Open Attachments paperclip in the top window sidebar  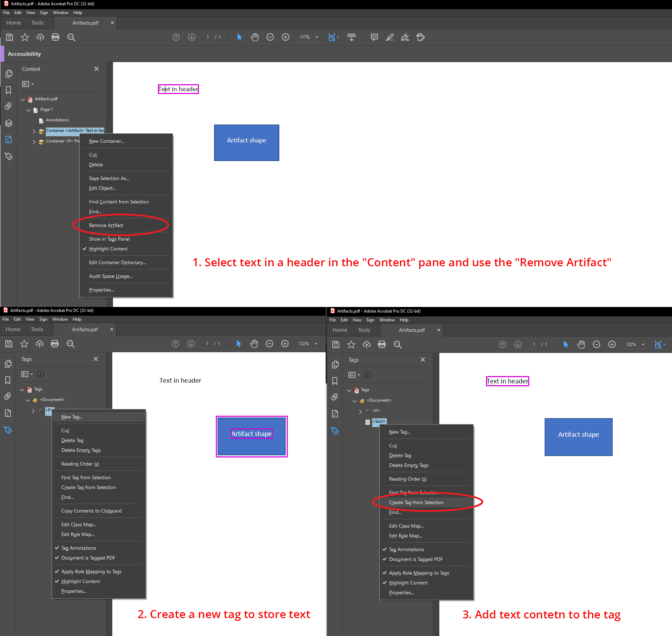tap(9, 106)
